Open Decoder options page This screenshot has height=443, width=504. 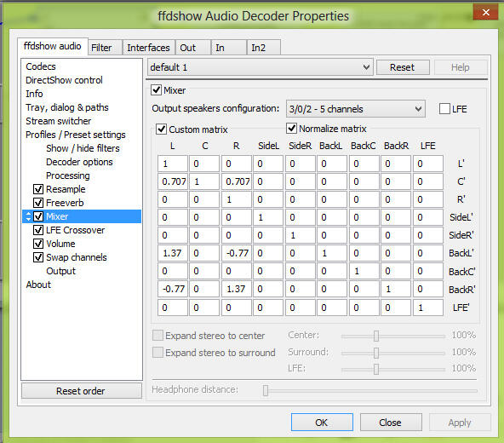click(x=79, y=162)
